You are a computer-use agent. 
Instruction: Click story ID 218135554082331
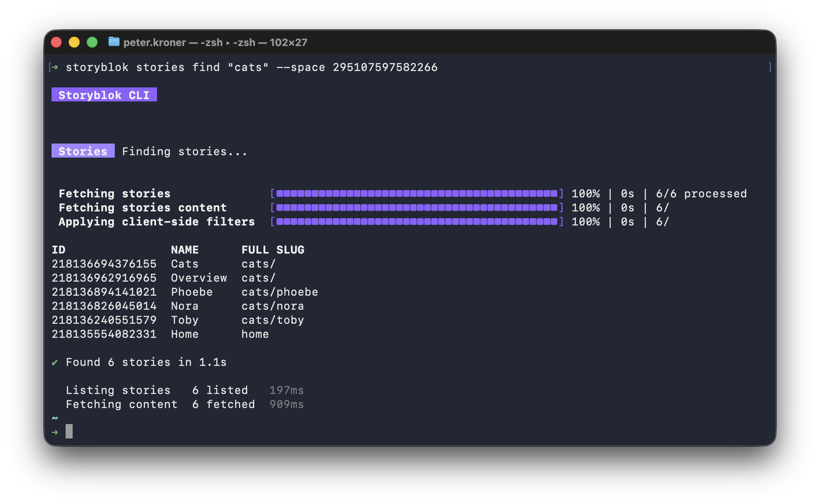click(104, 334)
